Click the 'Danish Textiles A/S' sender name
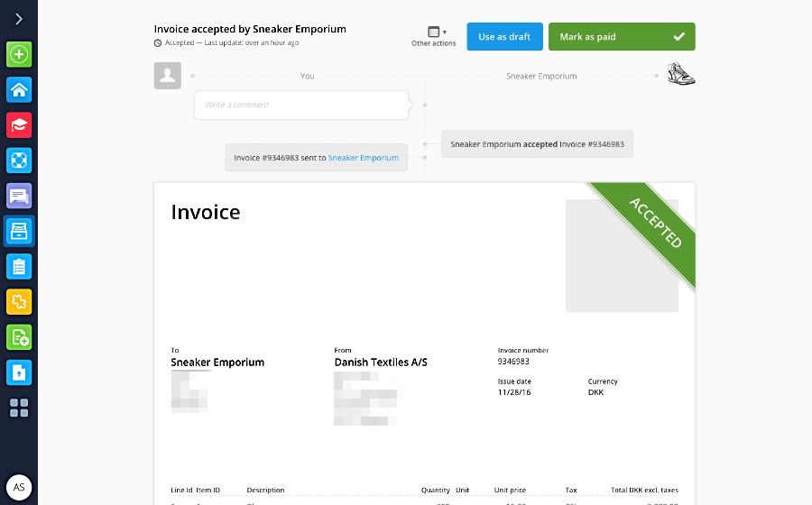 [x=381, y=363]
